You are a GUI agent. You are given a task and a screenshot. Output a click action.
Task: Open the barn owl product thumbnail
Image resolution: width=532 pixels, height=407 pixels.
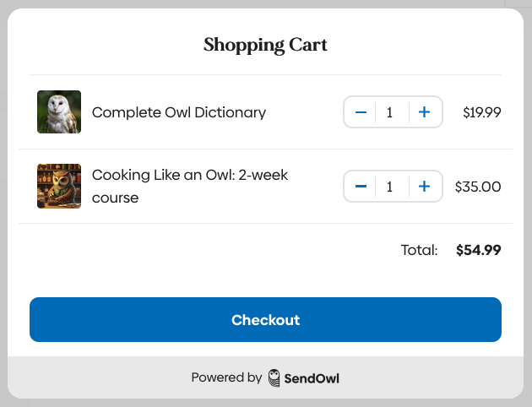click(x=59, y=112)
